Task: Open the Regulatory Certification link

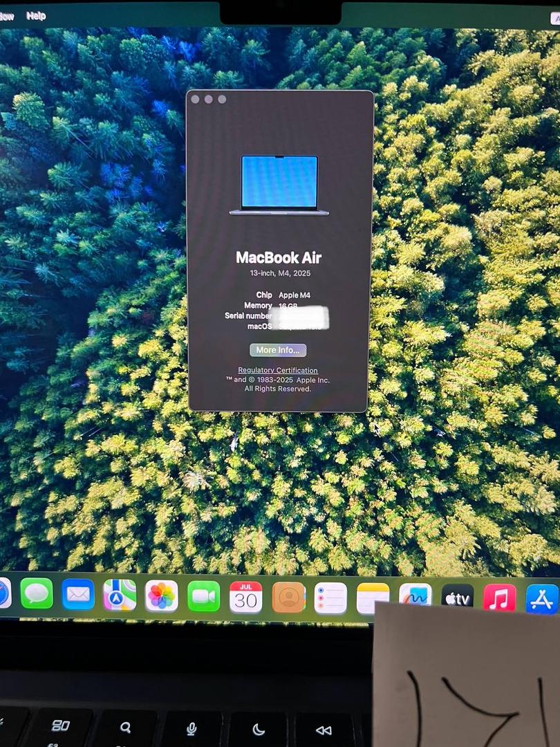Action: coord(278,370)
